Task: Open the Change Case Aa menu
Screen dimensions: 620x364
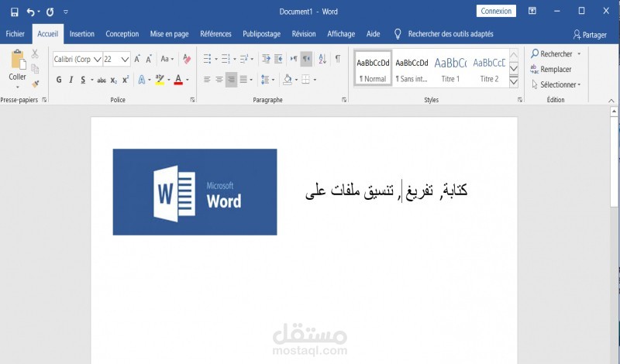Action: (167, 59)
